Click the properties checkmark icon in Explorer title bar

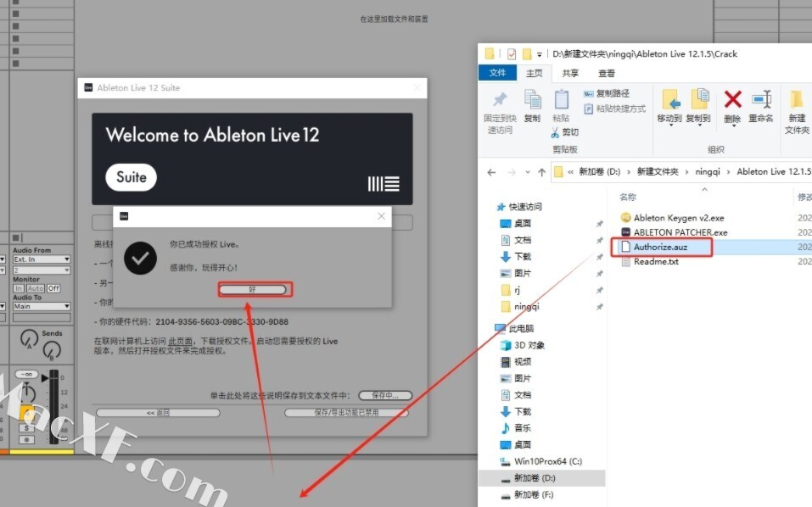[x=512, y=53]
